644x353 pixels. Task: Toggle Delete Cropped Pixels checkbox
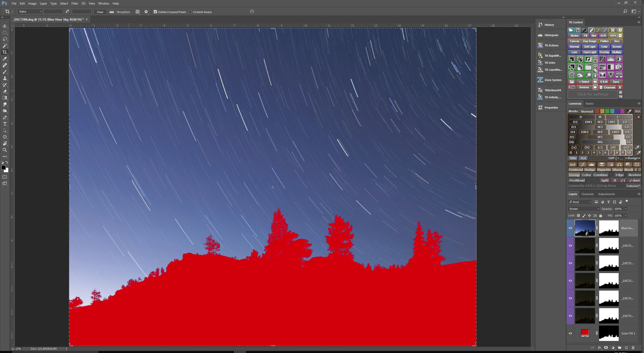coord(155,12)
